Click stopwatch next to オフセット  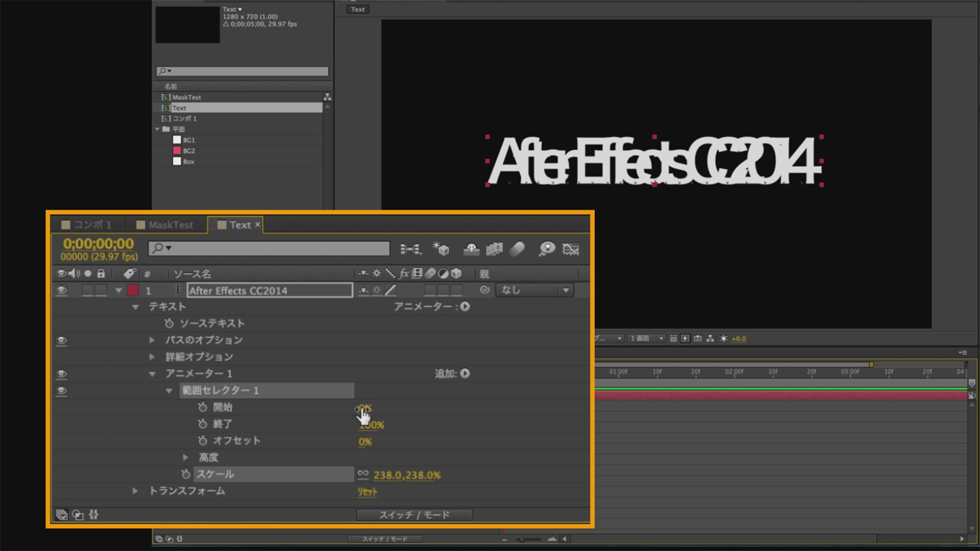pyautogui.click(x=202, y=441)
